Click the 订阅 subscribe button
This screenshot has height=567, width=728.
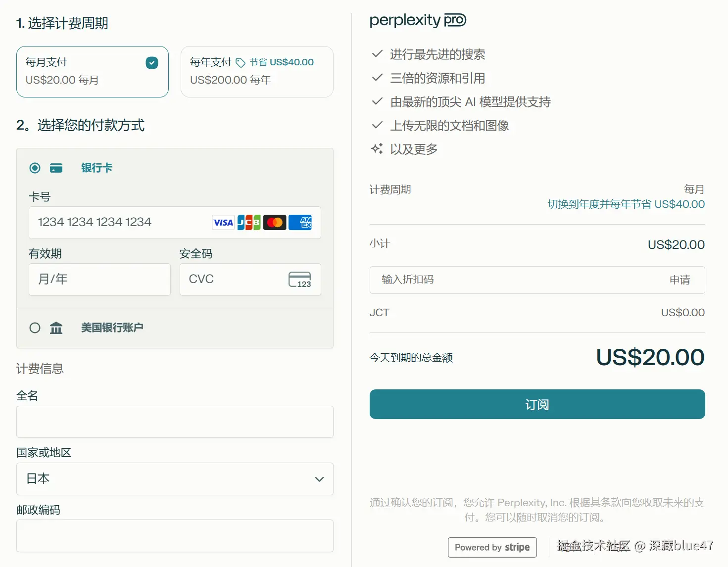pyautogui.click(x=537, y=404)
